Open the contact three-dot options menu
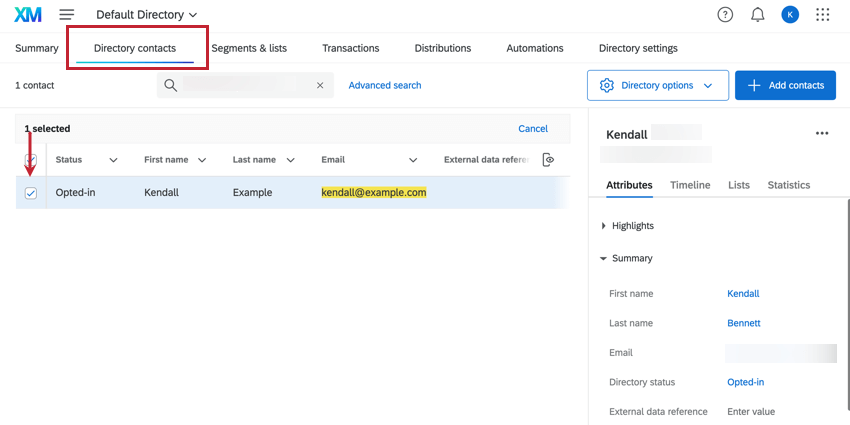 click(x=822, y=134)
